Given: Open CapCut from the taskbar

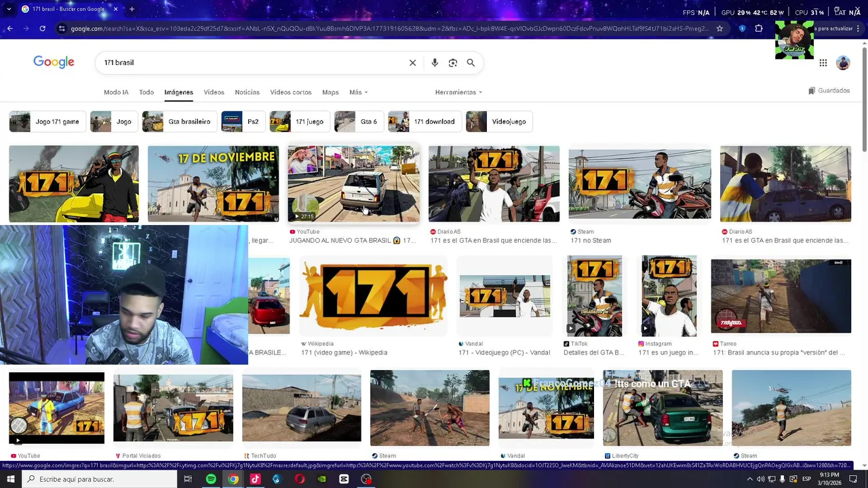Looking at the screenshot, I should (344, 479).
